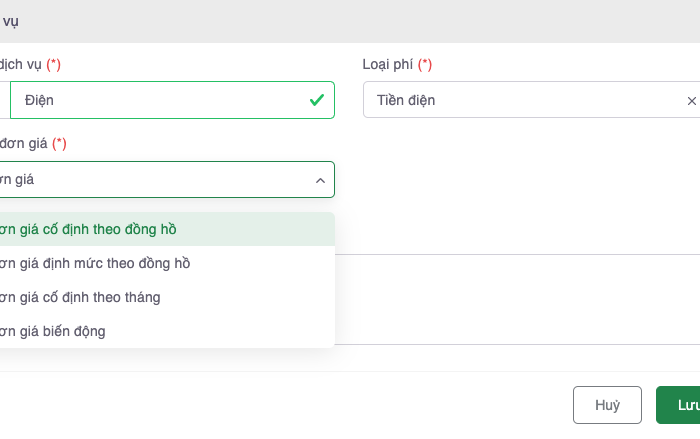Click the red asterisk beside dịch vụ label
The image size is (700, 439).
click(x=53, y=64)
